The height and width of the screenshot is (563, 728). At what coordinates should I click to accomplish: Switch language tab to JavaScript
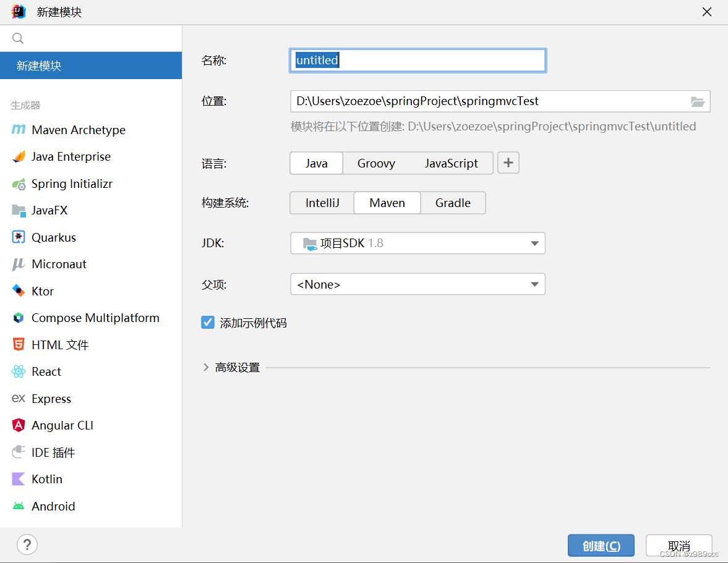click(452, 163)
